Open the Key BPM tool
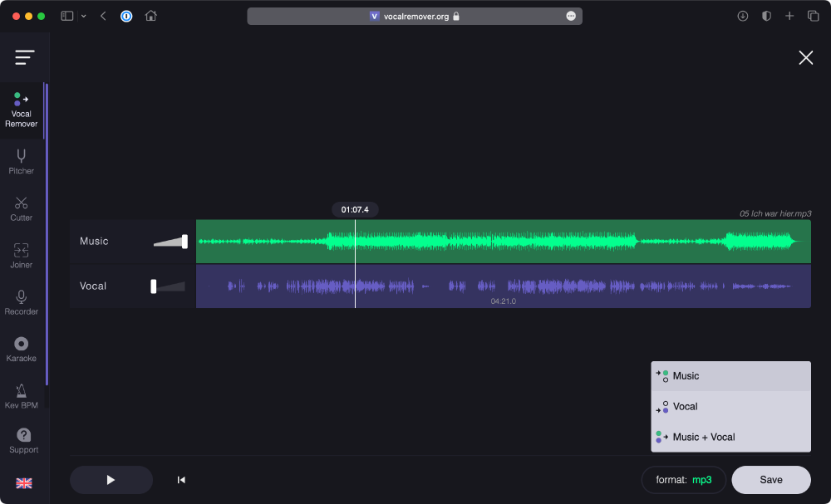 pyautogui.click(x=22, y=397)
